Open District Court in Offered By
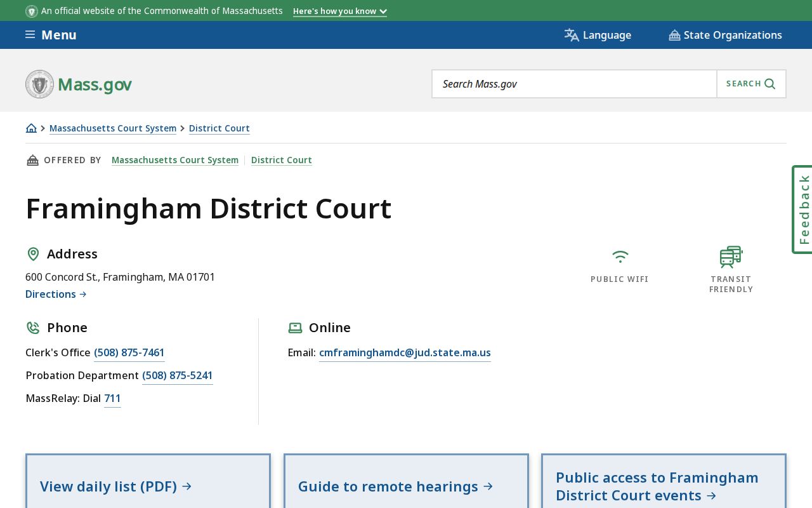812x508 pixels. [282, 160]
